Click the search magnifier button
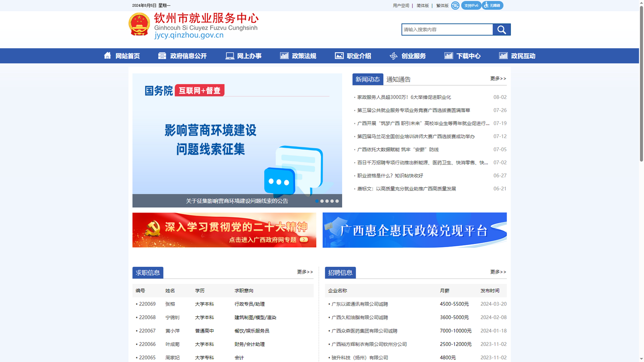Viewport: 644px width, 362px height. pos(501,29)
